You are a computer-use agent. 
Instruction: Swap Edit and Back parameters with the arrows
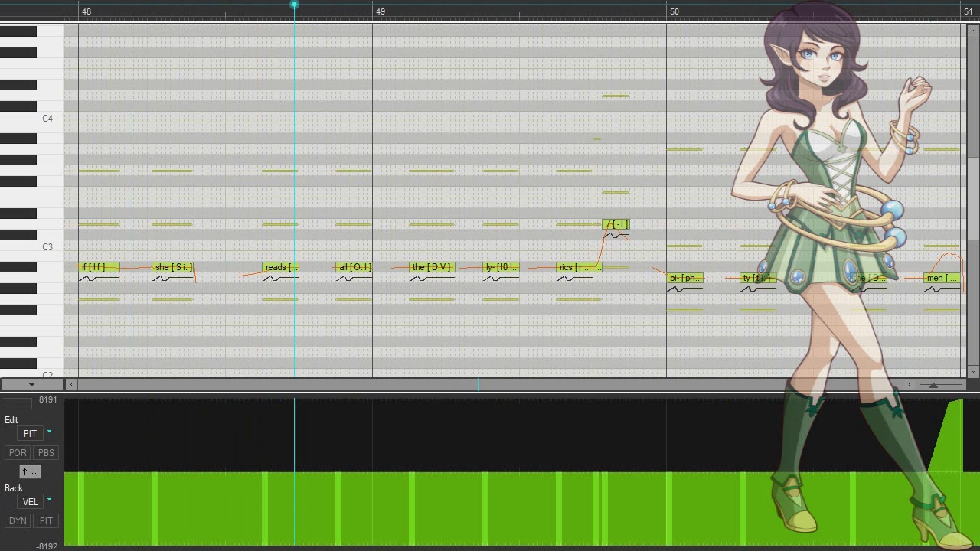coord(29,471)
